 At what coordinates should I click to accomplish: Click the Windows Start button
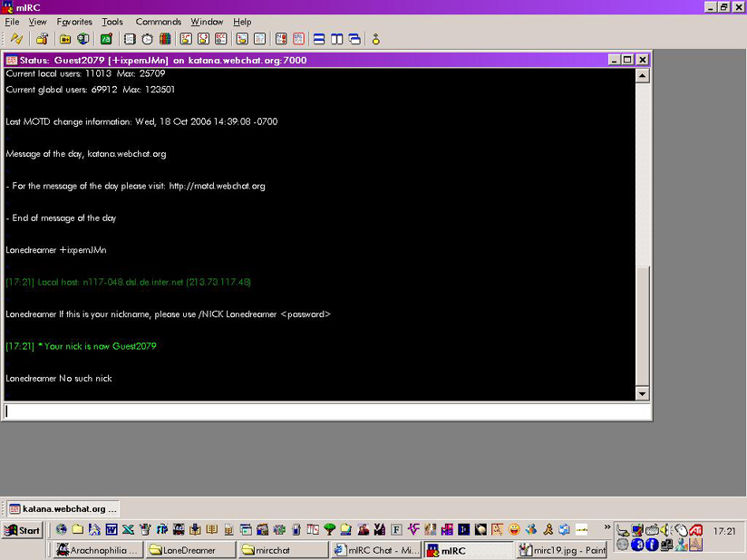pos(23,530)
